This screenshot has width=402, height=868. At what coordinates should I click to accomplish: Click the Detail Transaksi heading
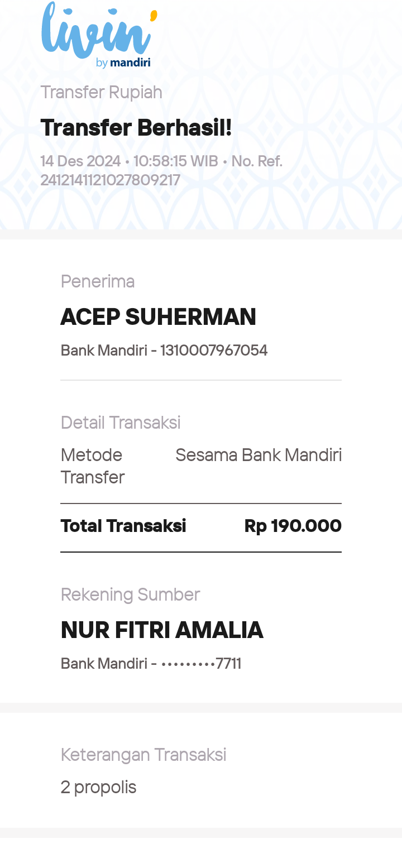tap(121, 423)
